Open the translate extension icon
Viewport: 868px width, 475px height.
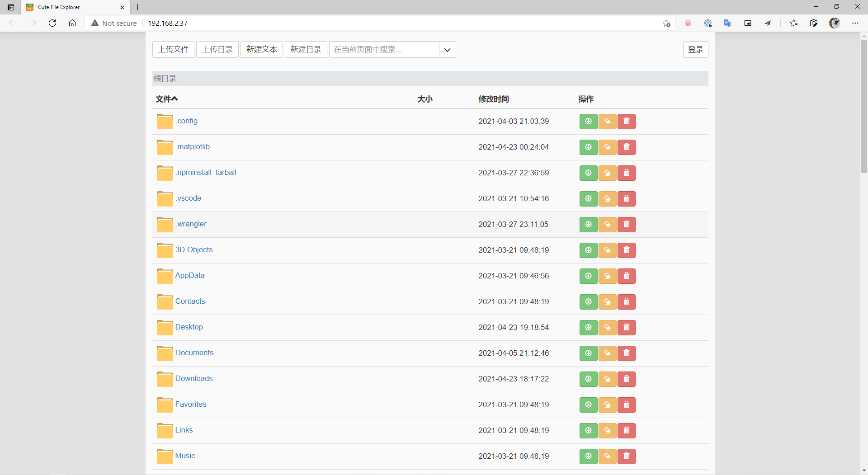(727, 23)
